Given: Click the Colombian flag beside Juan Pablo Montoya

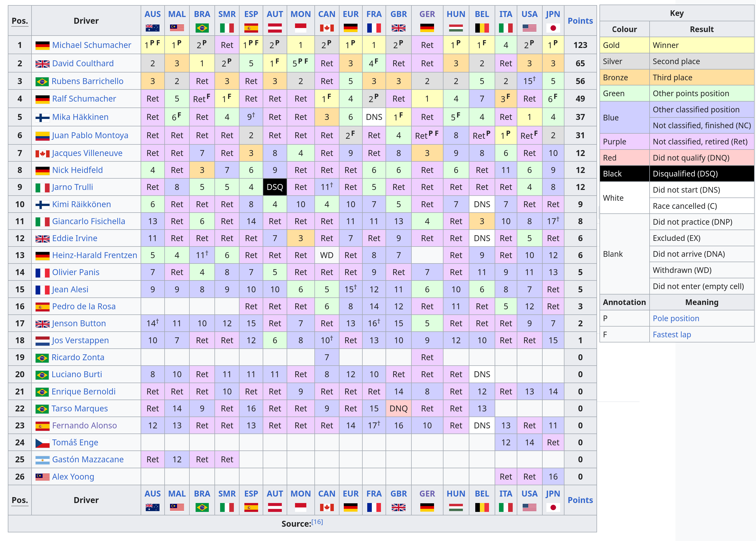Looking at the screenshot, I should coord(42,136).
